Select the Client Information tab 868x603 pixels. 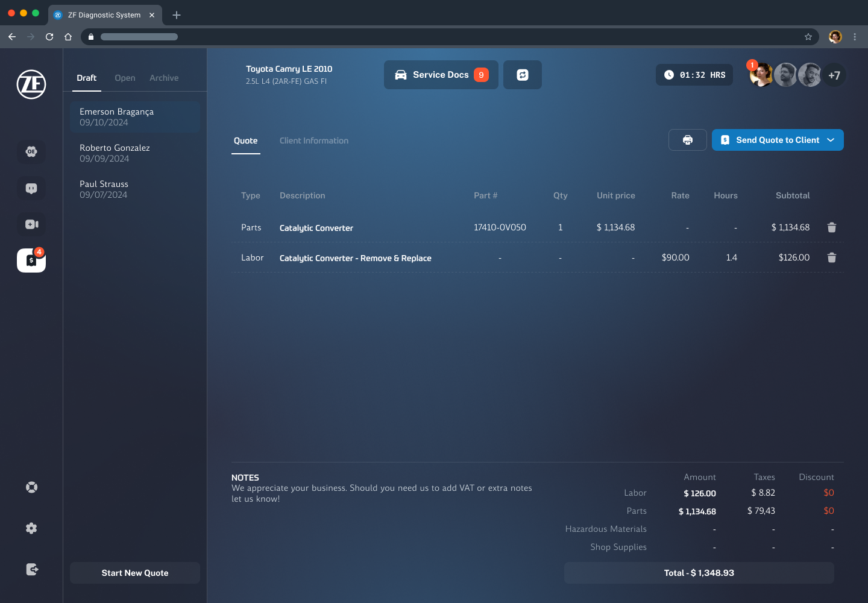coord(314,140)
